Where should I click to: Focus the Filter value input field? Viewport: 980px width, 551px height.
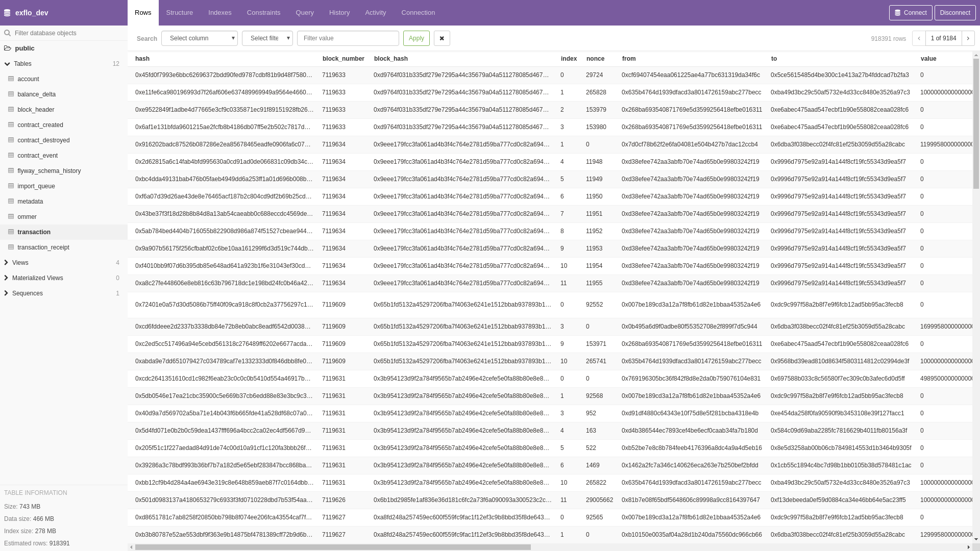(x=348, y=38)
